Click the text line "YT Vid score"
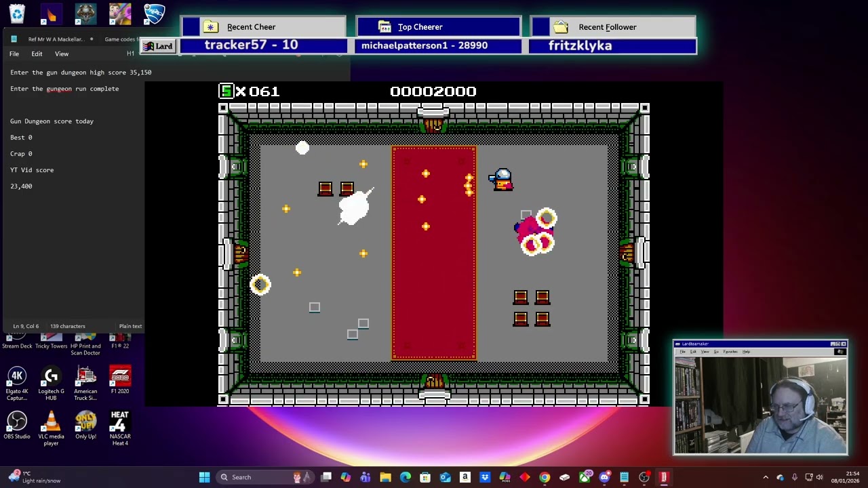 (32, 170)
